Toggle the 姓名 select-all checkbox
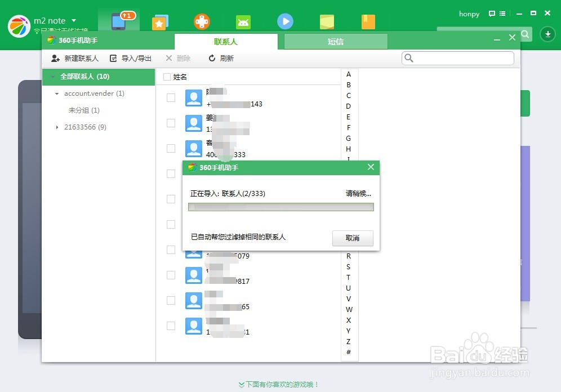This screenshot has height=392, width=561. point(167,77)
